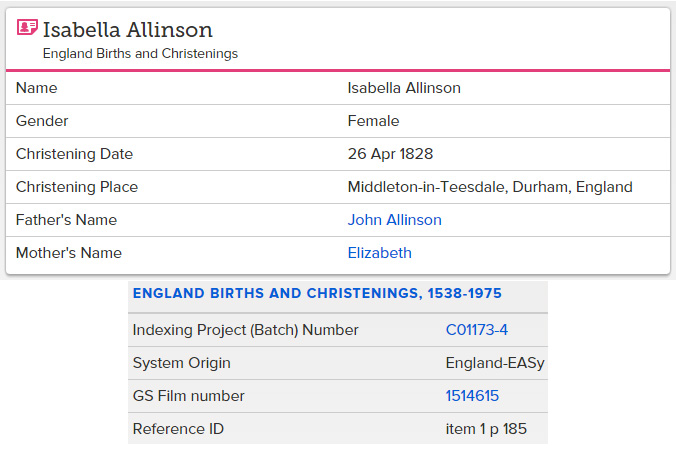The image size is (676, 450).
Task: Click the Father's Name field label
Action: click(66, 220)
